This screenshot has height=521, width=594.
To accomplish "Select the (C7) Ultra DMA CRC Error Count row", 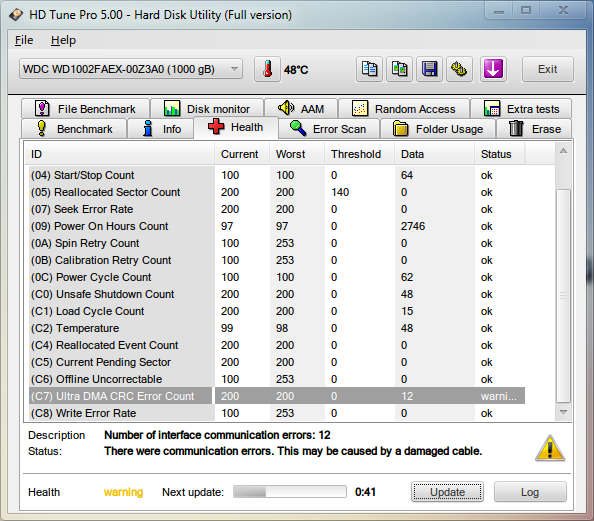I will coord(277,396).
